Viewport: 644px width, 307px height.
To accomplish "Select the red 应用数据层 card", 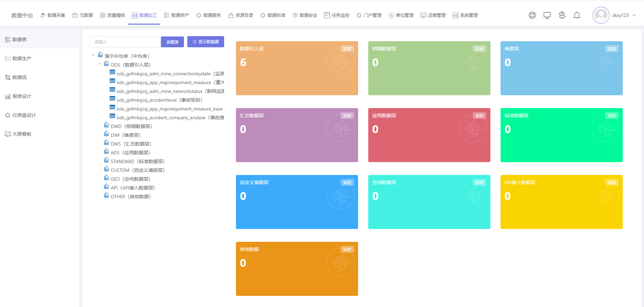I will (429, 135).
